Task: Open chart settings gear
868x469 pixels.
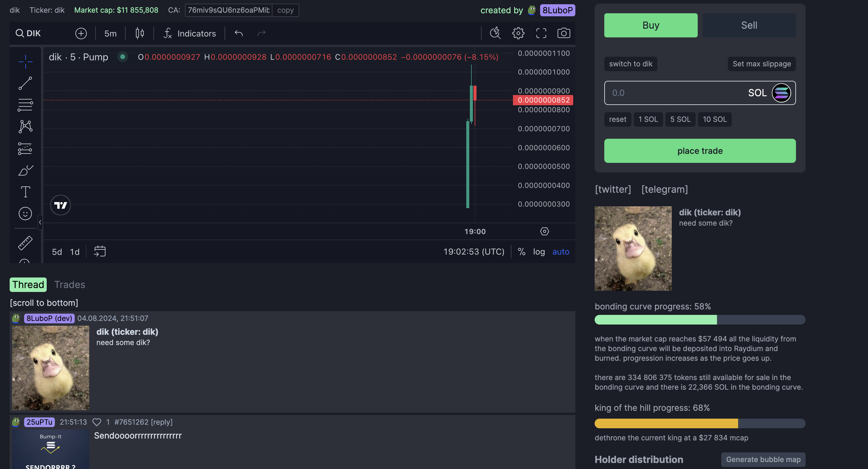Action: pos(518,33)
